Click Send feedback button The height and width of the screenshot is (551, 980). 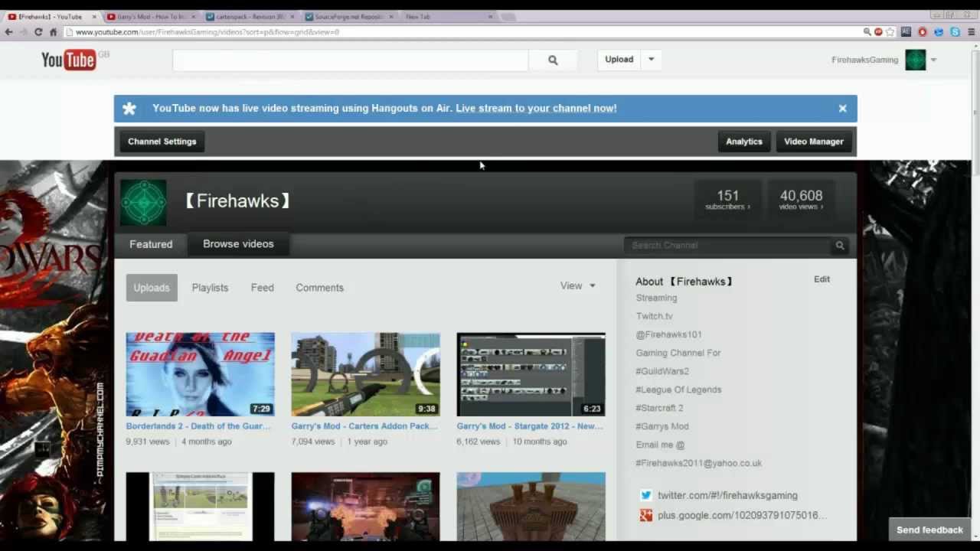[929, 530]
